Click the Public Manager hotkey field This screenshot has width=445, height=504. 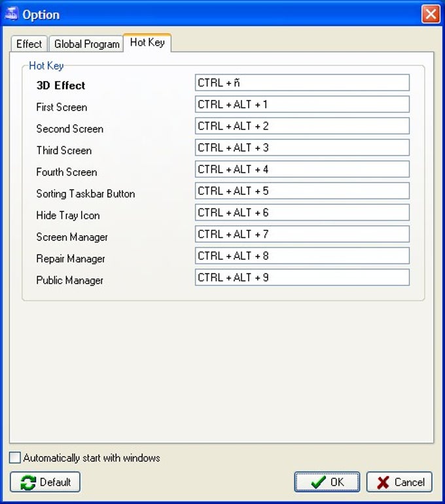pyautogui.click(x=302, y=277)
